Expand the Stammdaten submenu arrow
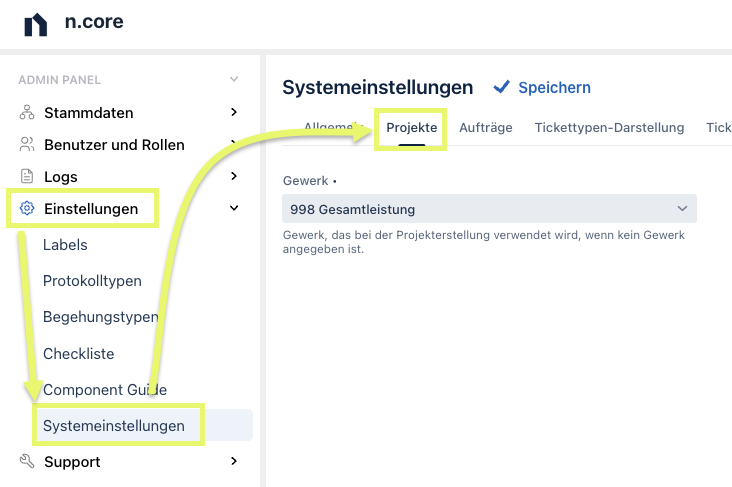Image resolution: width=732 pixels, height=487 pixels. 234,112
